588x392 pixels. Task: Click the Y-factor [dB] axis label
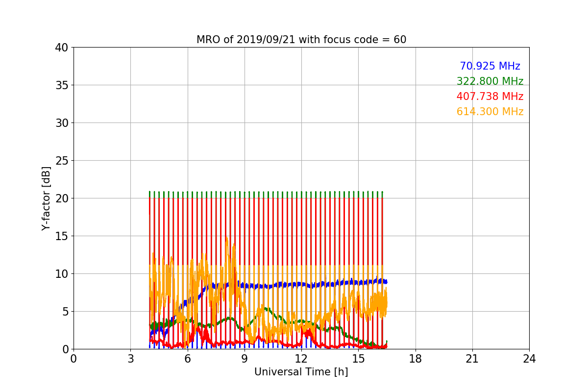(46, 198)
